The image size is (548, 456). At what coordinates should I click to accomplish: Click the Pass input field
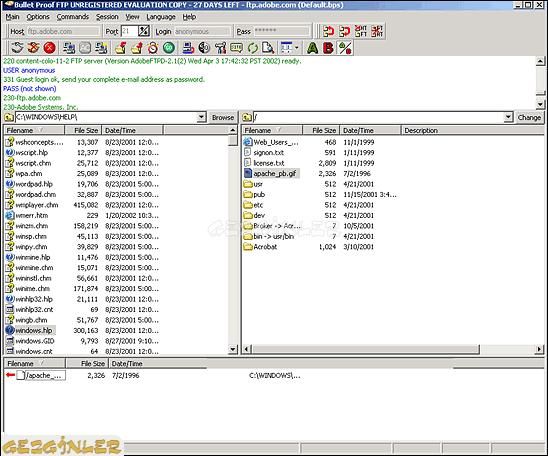point(282,31)
